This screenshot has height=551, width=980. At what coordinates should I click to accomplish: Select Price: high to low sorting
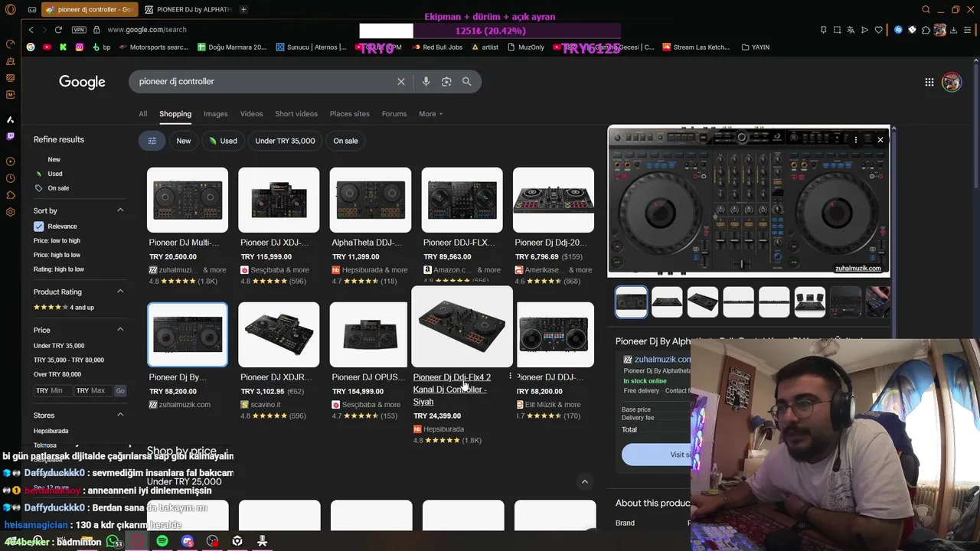pos(57,255)
